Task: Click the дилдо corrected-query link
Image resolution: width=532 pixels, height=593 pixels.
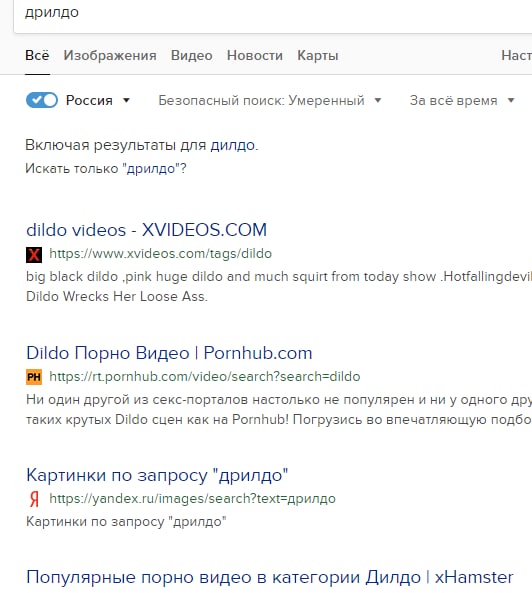Action: click(233, 145)
